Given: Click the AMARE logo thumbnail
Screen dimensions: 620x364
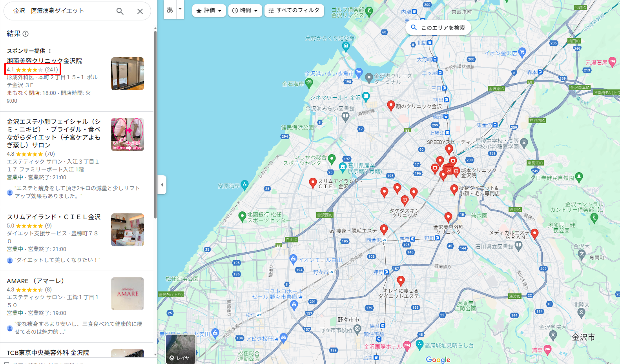Looking at the screenshot, I should click(x=128, y=294).
